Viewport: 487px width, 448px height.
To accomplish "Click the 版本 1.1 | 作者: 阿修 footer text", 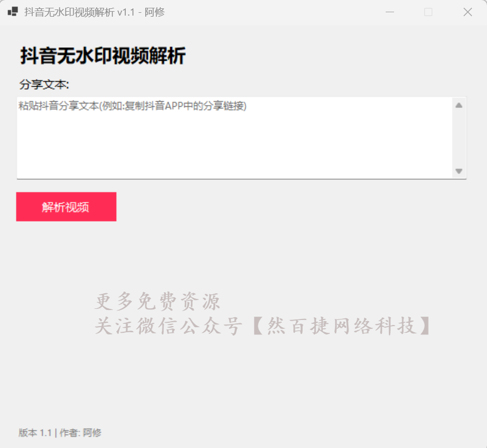I will [60, 432].
